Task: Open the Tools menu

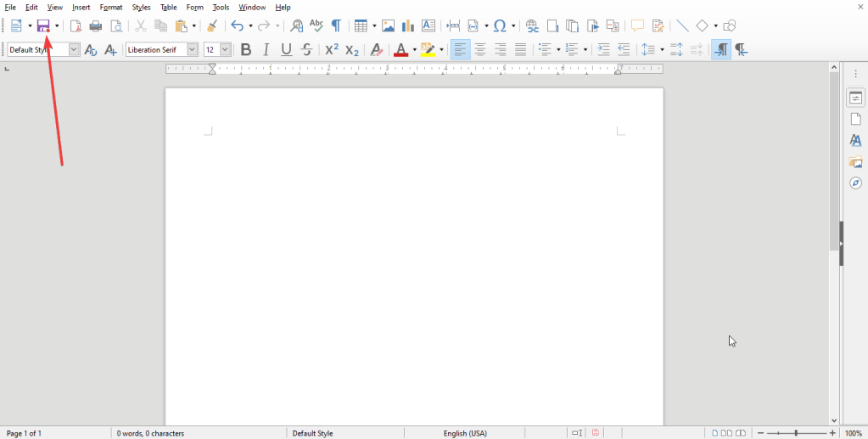Action: pos(221,8)
